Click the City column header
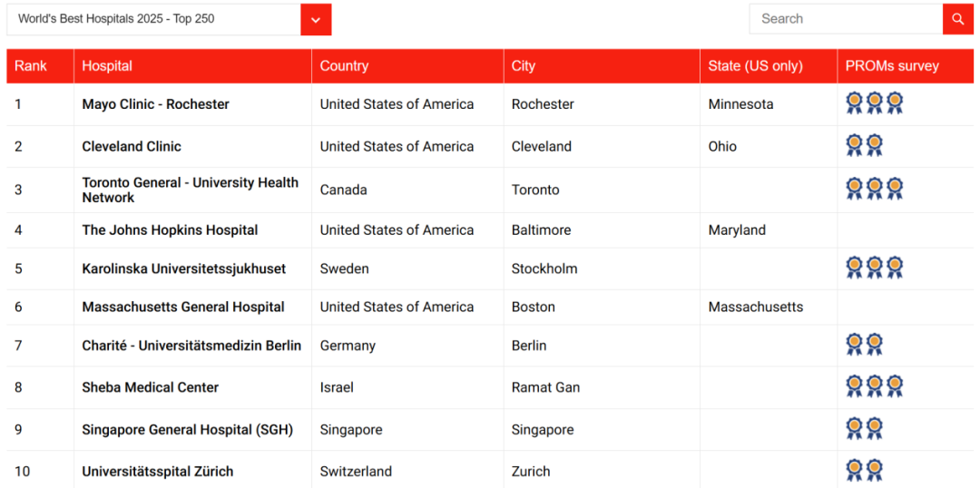 (x=524, y=66)
